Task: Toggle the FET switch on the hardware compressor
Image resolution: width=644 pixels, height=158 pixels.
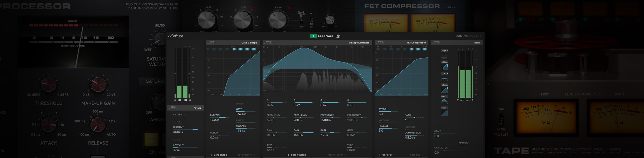Action: click(312, 20)
